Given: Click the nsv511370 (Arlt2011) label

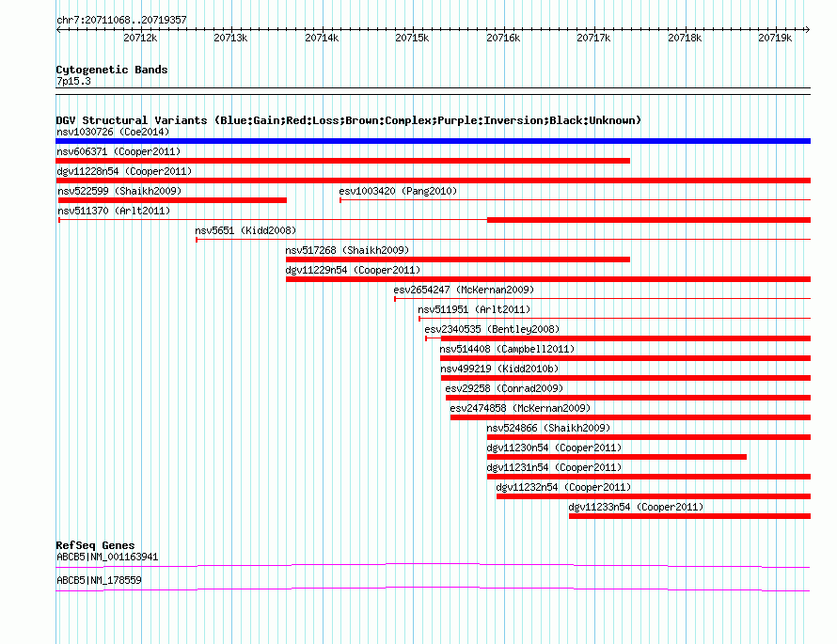Looking at the screenshot, I should tap(114, 211).
